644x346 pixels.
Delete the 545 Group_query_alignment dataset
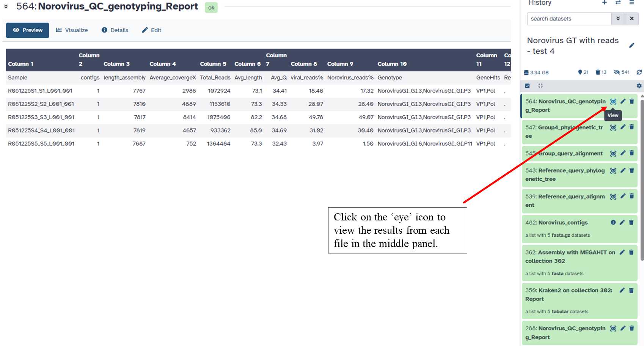click(631, 153)
